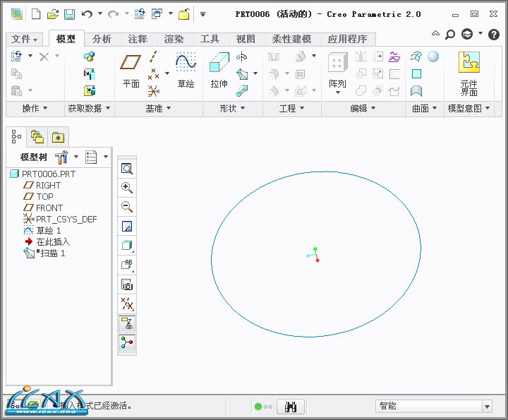Screen dimensions: 508x420
Task: Expand the 编辑 (Editing) group dropdown
Action: [363, 108]
